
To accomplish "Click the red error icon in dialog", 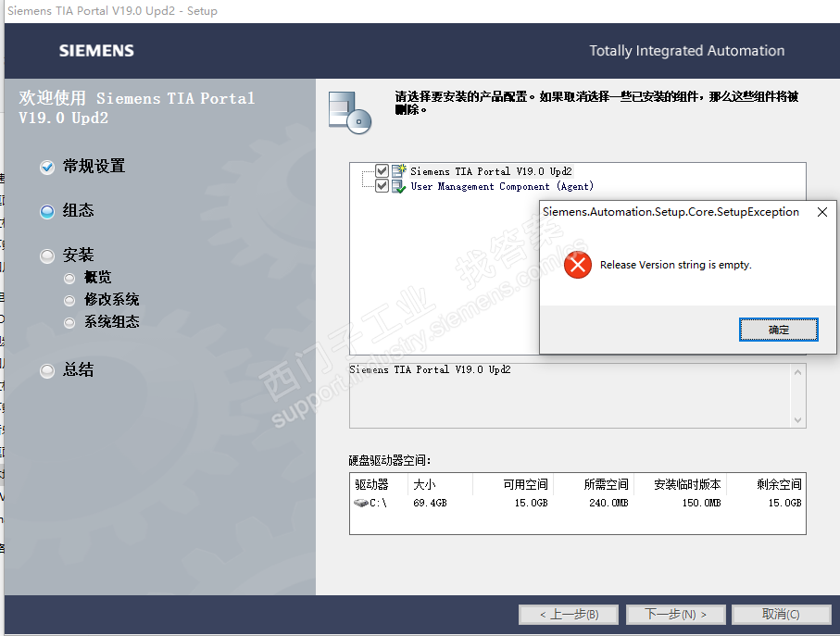I will pyautogui.click(x=578, y=265).
